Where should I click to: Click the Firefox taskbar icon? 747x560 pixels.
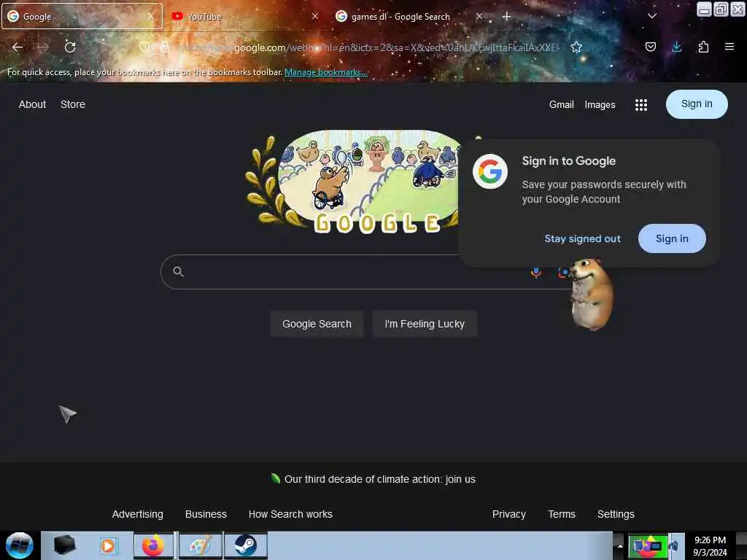(153, 545)
